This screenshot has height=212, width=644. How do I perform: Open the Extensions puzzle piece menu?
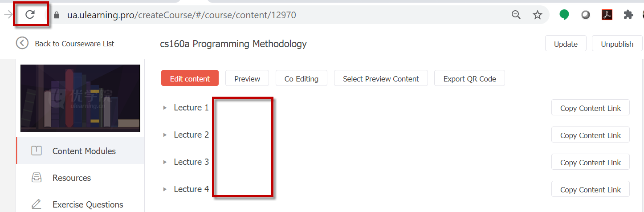[x=628, y=15]
